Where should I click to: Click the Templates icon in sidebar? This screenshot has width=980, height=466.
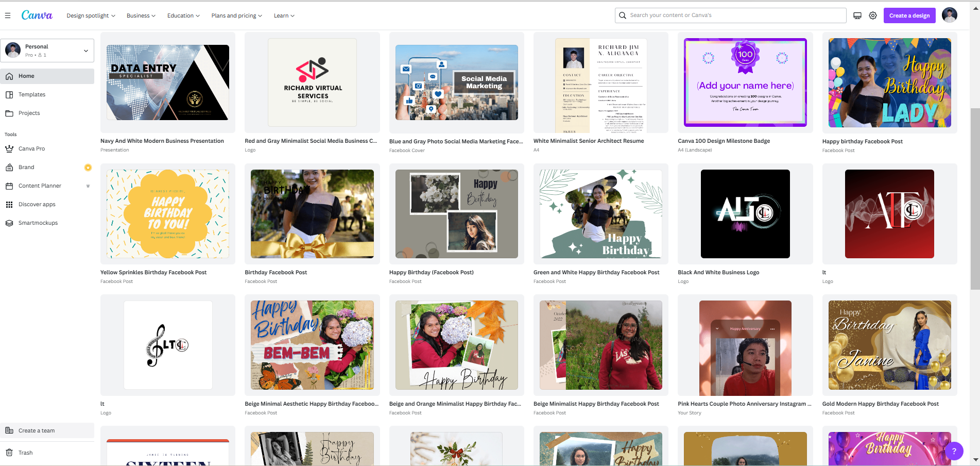(9, 95)
